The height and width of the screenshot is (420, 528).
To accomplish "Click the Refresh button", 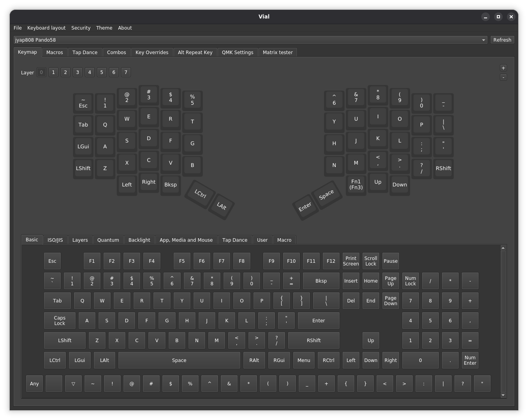I will click(x=502, y=40).
